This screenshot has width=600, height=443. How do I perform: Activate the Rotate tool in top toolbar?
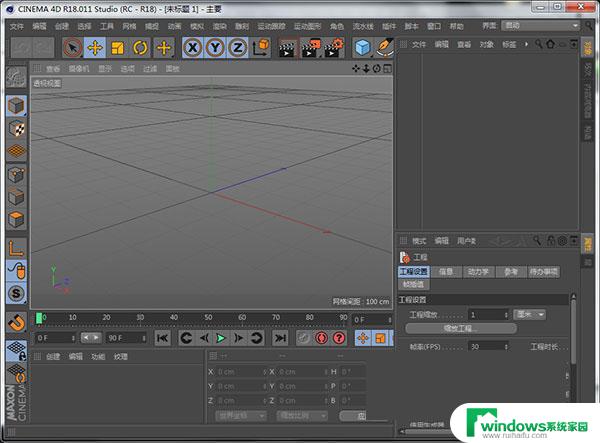click(140, 48)
